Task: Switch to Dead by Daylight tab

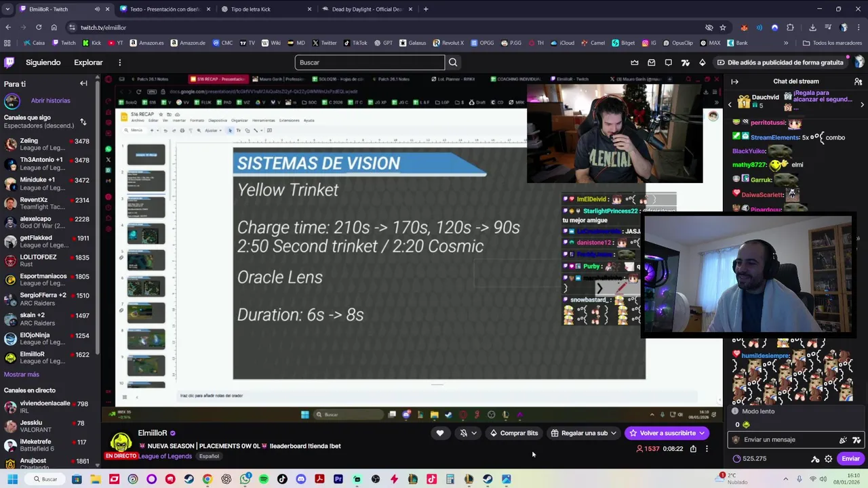Action: point(367,9)
